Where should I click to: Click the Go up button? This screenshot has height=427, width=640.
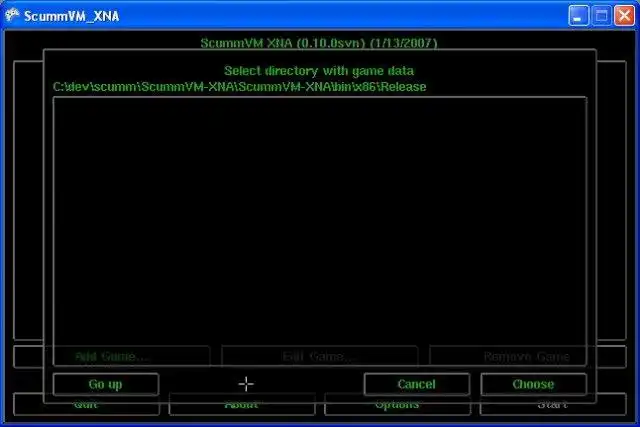click(106, 384)
